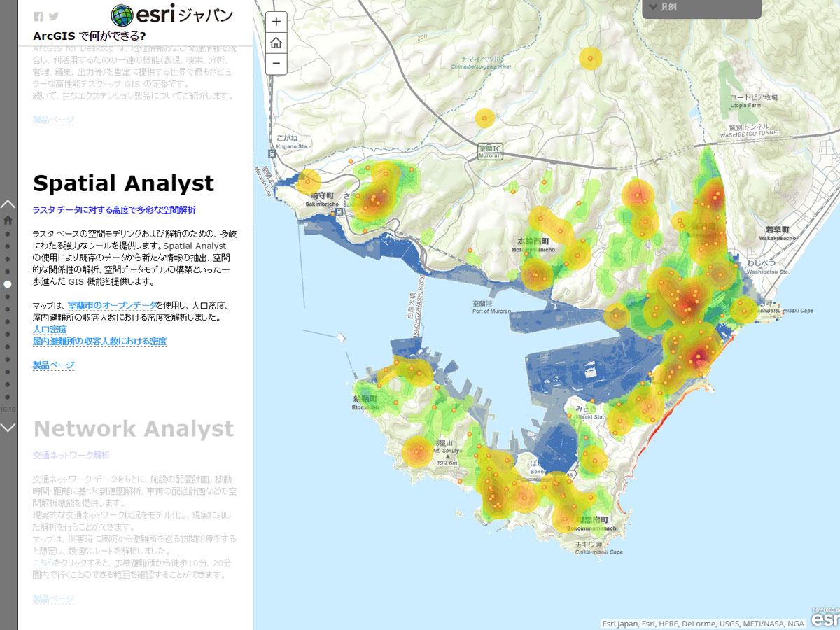840x630 pixels.
Task: Share story on Facebook
Action: pos(38,17)
